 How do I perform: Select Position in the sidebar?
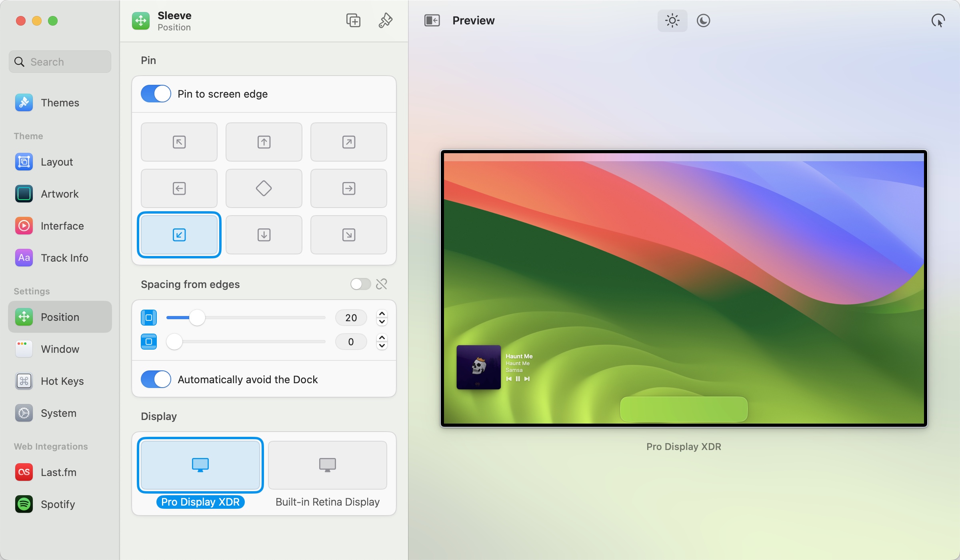(60, 317)
